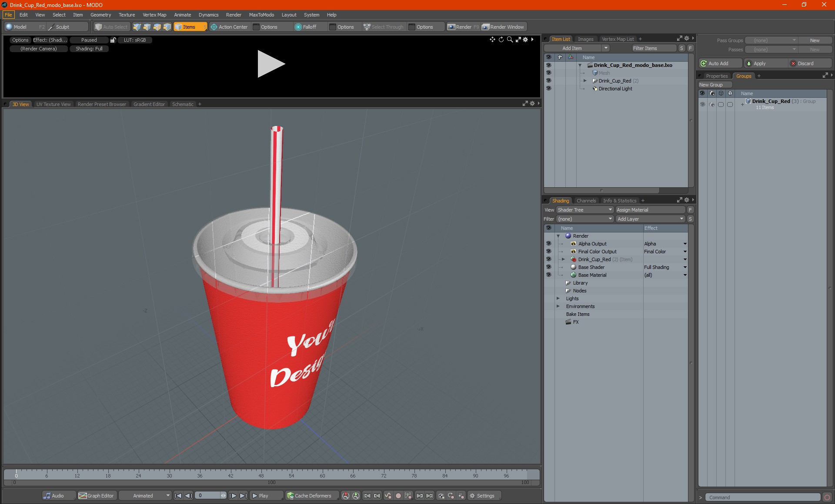Image resolution: width=835 pixels, height=504 pixels.
Task: Click the Items selection mode button
Action: coord(190,27)
